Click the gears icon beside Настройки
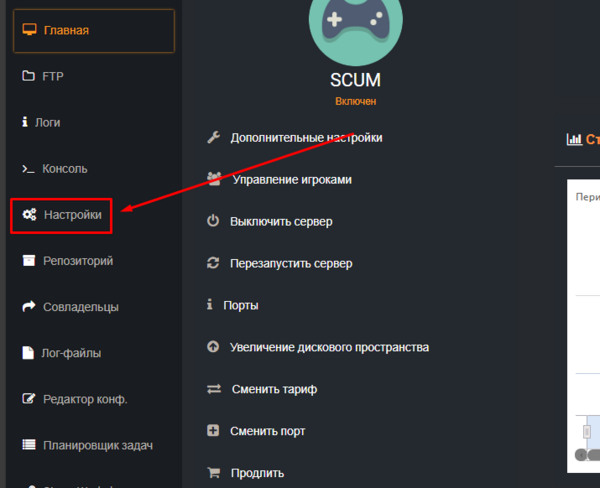This screenshot has height=488, width=600. pyautogui.click(x=30, y=214)
